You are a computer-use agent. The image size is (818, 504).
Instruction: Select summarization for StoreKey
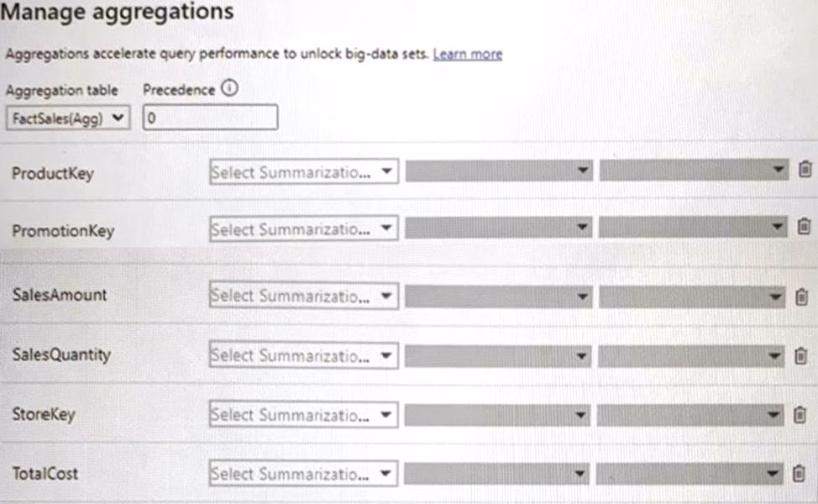303,415
